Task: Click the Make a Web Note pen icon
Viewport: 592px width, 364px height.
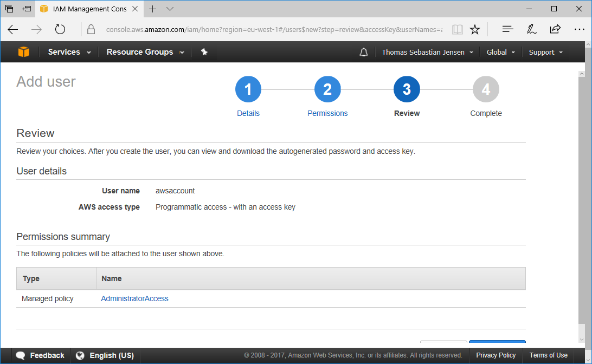Action: [531, 30]
